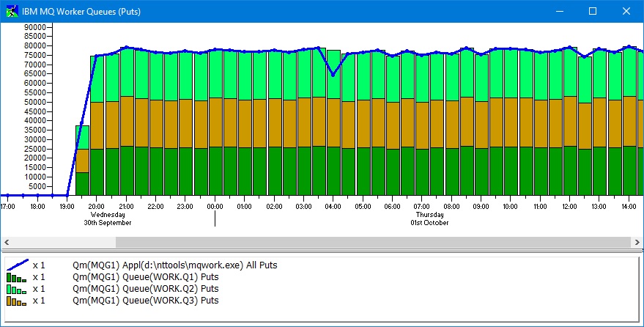Image resolution: width=644 pixels, height=327 pixels.
Task: Click the 5000 value on the Y axis
Action: pos(36,186)
